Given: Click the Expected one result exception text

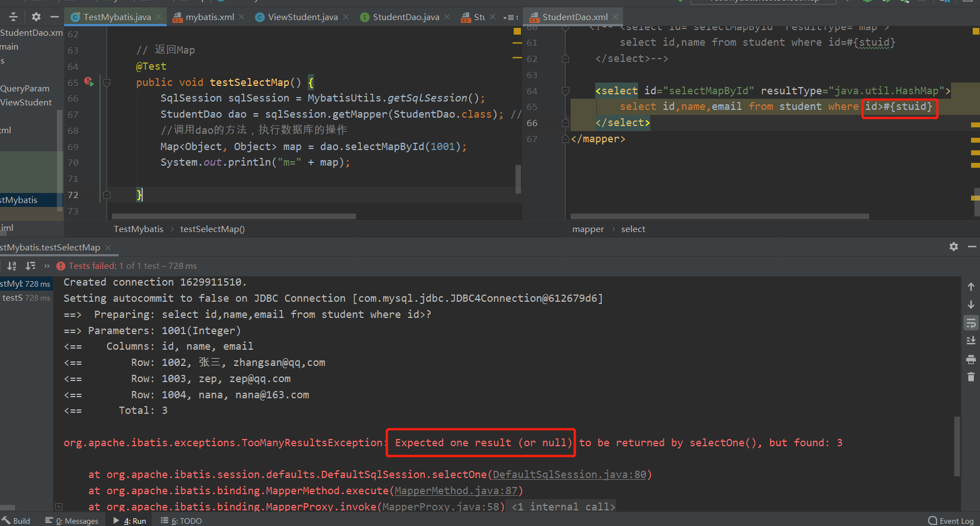Looking at the screenshot, I should tap(484, 442).
